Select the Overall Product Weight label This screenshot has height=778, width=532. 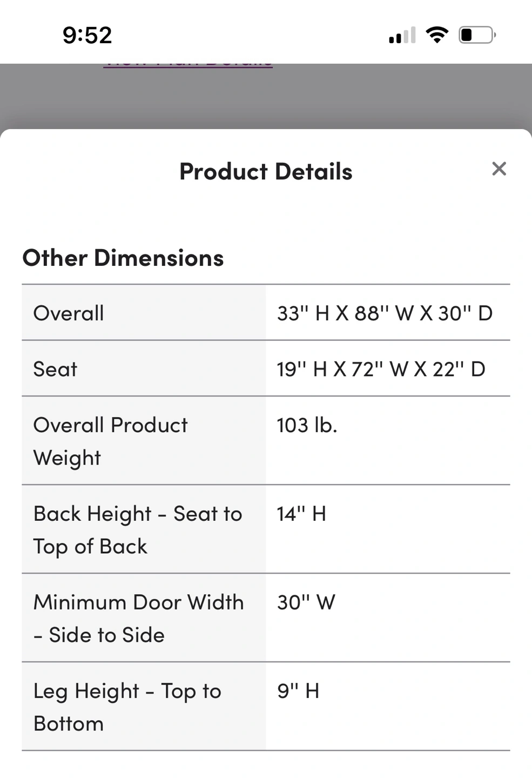click(110, 441)
